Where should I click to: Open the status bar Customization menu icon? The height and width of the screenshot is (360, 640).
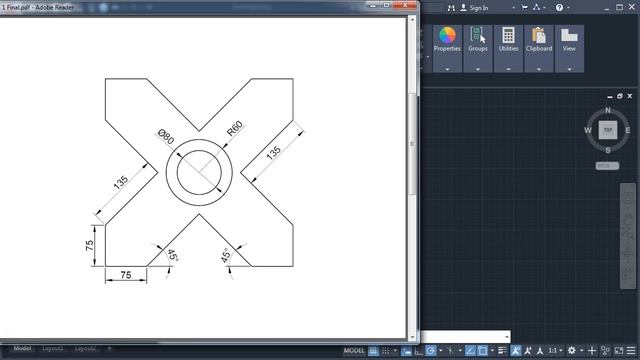[x=631, y=350]
